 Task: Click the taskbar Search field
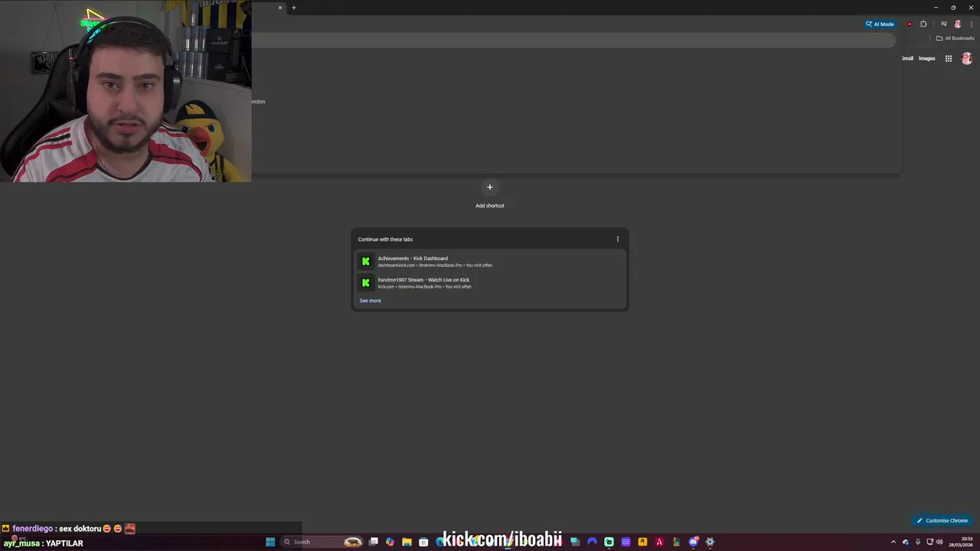(322, 542)
